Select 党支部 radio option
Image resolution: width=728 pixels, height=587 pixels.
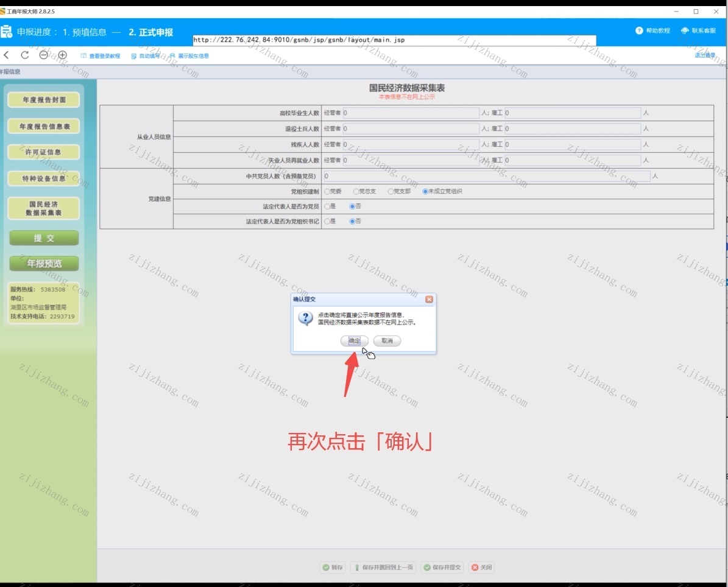click(x=391, y=192)
